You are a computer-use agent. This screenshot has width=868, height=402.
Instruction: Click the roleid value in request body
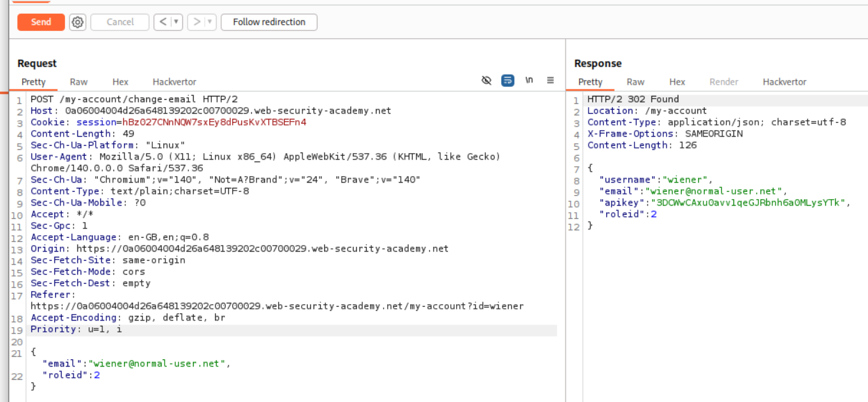[97, 375]
